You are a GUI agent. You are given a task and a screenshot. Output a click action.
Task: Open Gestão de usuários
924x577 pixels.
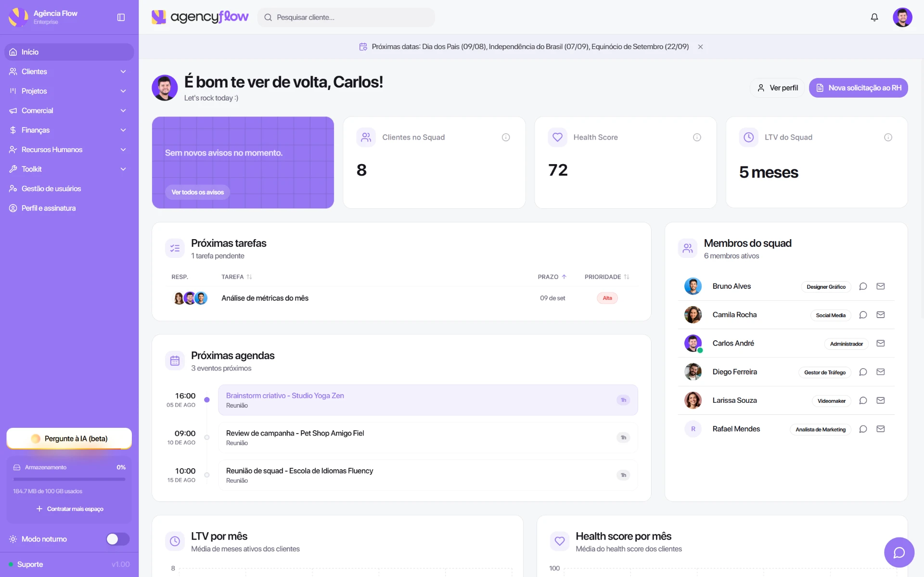click(69, 189)
